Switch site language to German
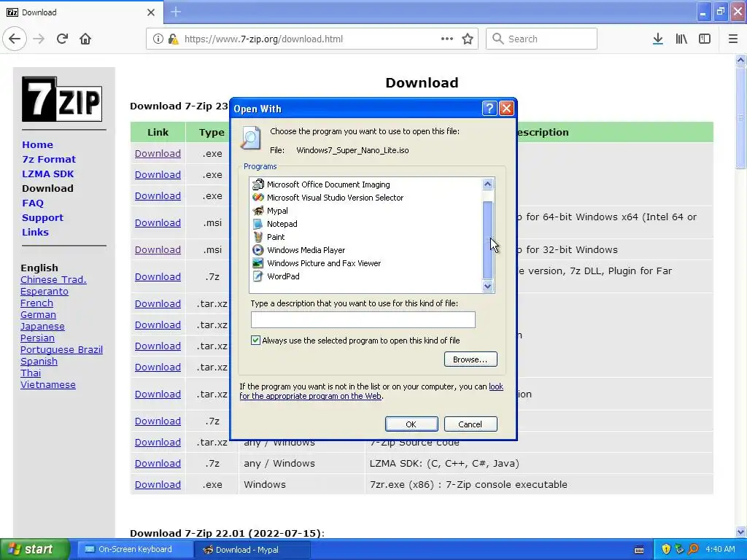 pyautogui.click(x=38, y=314)
